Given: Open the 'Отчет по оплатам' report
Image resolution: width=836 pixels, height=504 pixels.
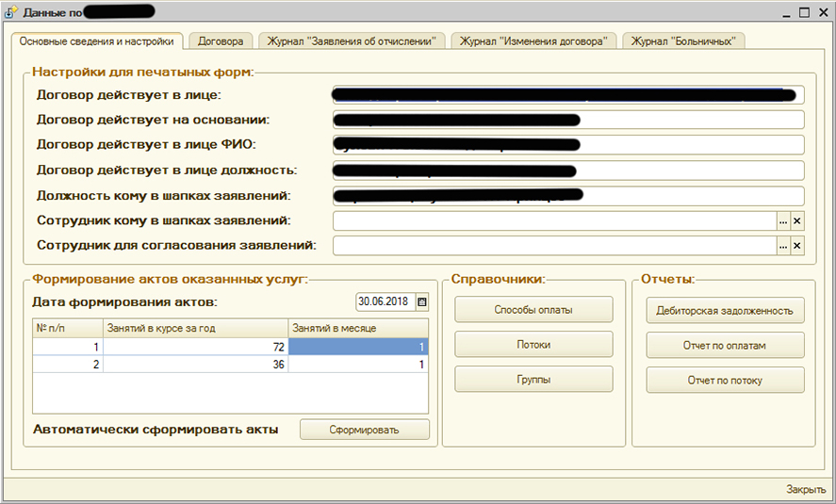Looking at the screenshot, I should coord(725,346).
